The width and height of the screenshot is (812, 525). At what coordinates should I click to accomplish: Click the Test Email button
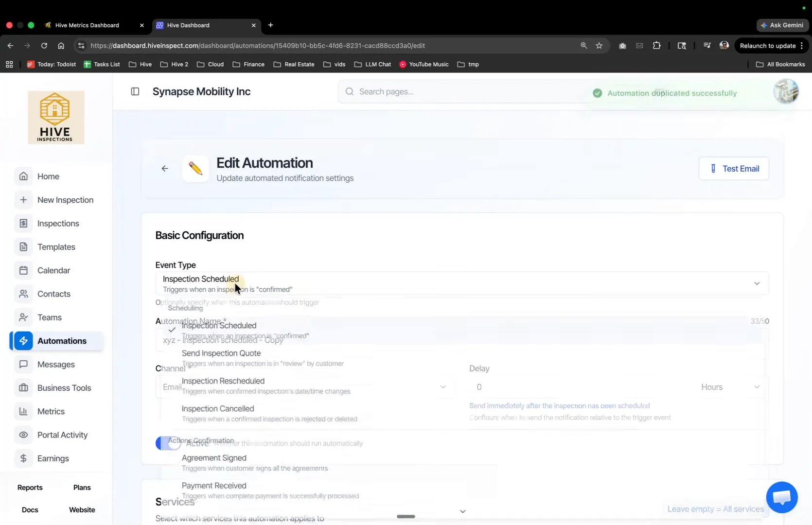pyautogui.click(x=734, y=169)
